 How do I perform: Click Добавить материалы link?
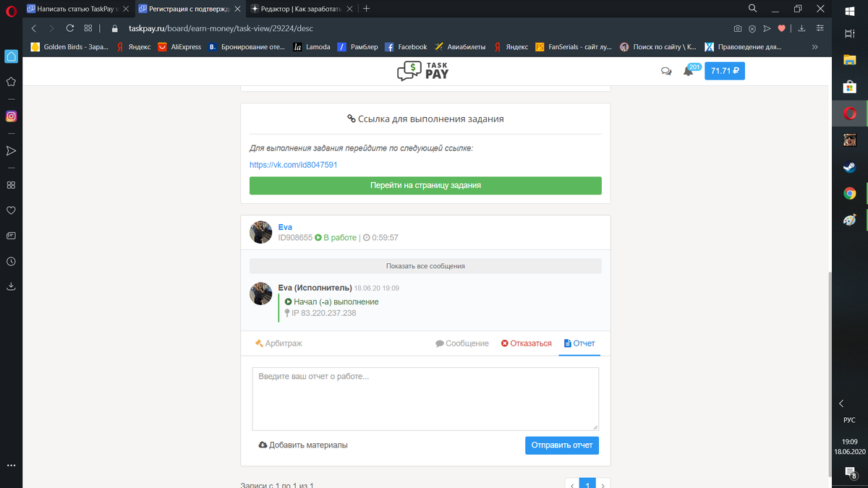click(x=303, y=445)
